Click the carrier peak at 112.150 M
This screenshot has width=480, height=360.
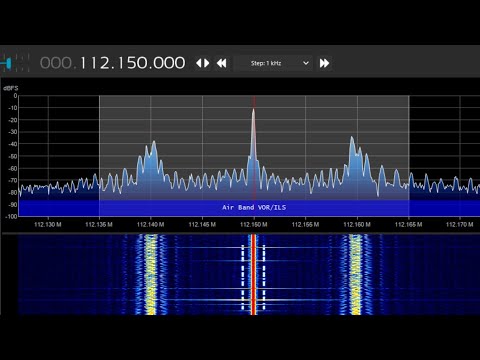pyautogui.click(x=253, y=110)
